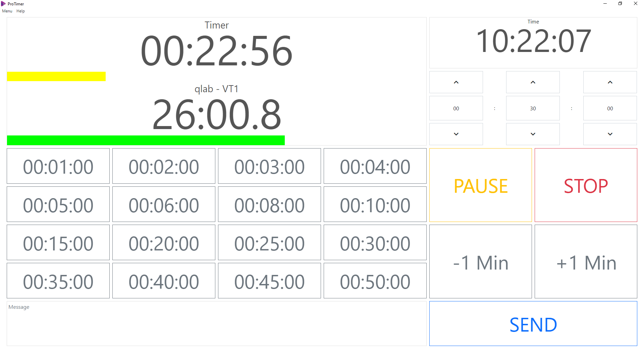Select the 00:05:00 preset
The image size is (644, 348).
click(58, 204)
